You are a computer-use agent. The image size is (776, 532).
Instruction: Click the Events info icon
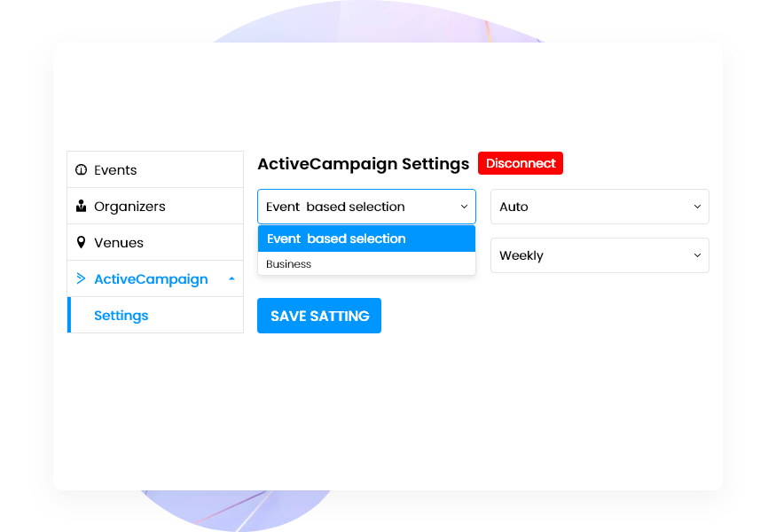click(81, 169)
